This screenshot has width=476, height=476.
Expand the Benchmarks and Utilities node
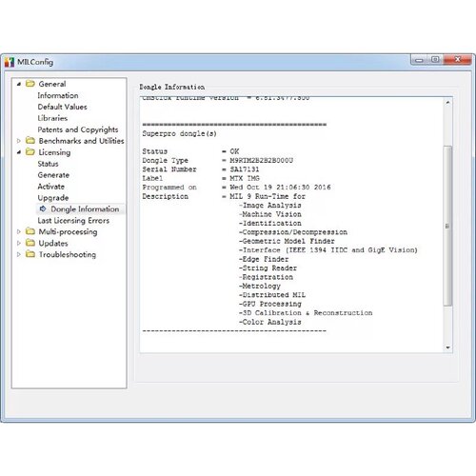(19, 141)
